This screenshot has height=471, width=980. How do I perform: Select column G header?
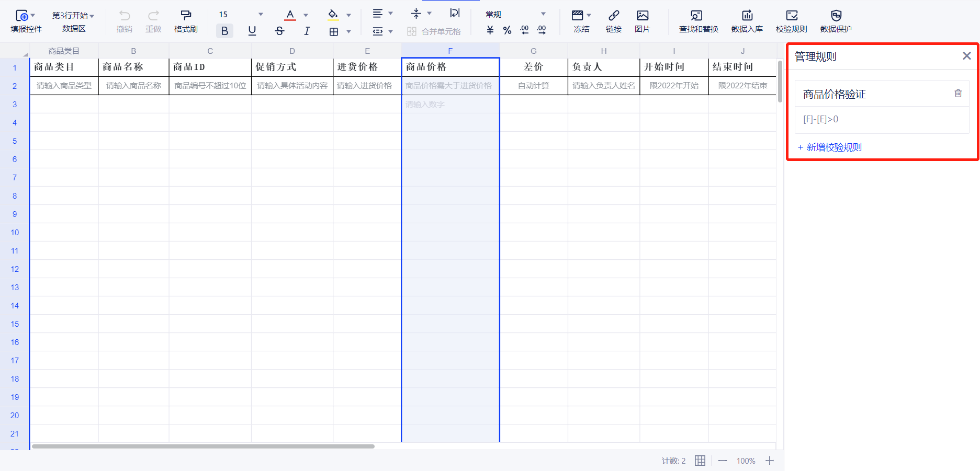coord(533,51)
